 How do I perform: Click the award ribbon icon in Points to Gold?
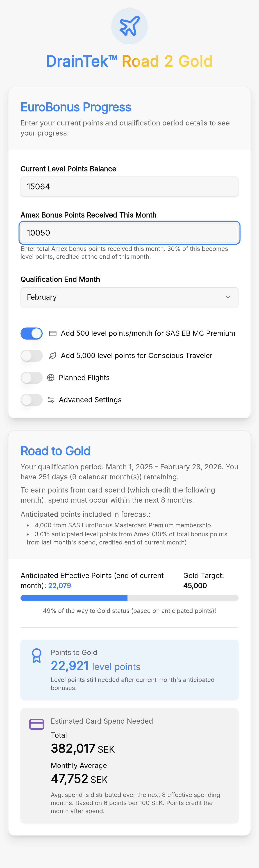[x=36, y=656]
